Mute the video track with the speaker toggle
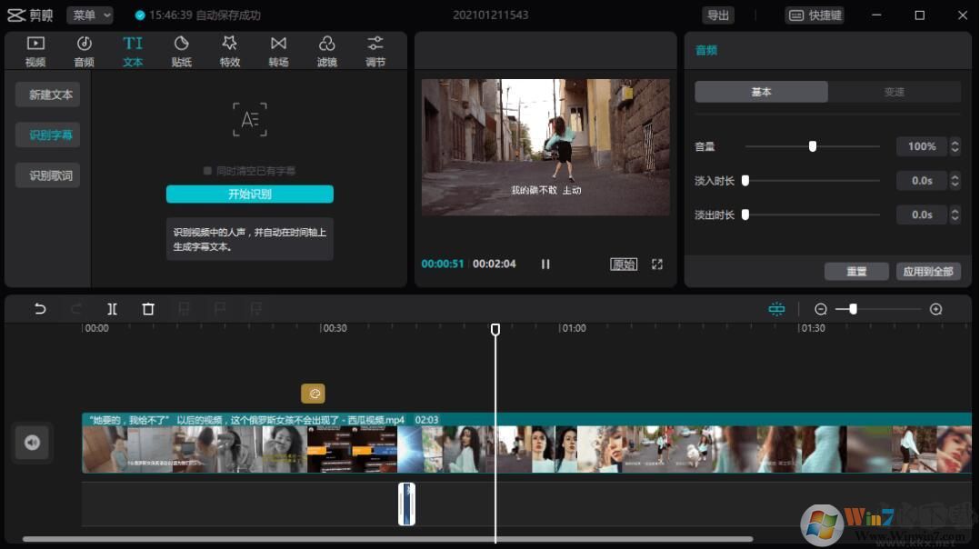 point(32,442)
